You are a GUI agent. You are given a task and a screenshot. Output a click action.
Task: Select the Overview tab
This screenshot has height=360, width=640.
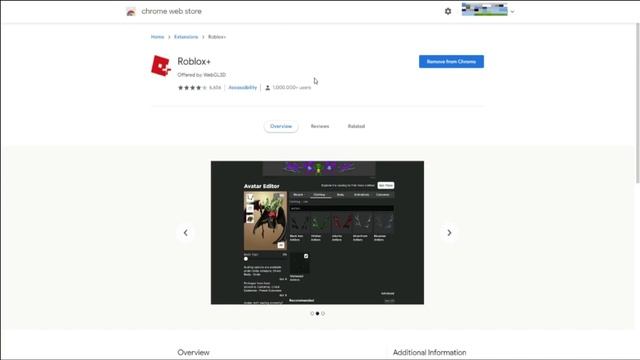281,126
